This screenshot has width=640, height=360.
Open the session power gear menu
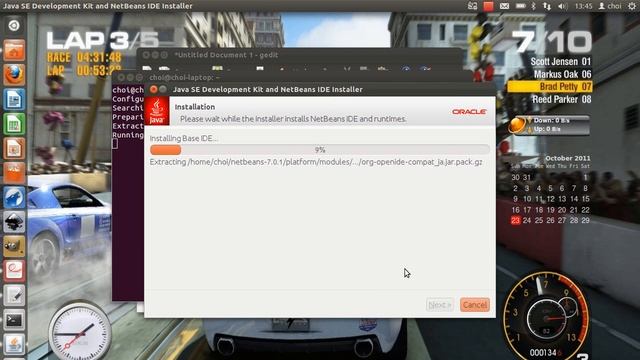pos(632,6)
